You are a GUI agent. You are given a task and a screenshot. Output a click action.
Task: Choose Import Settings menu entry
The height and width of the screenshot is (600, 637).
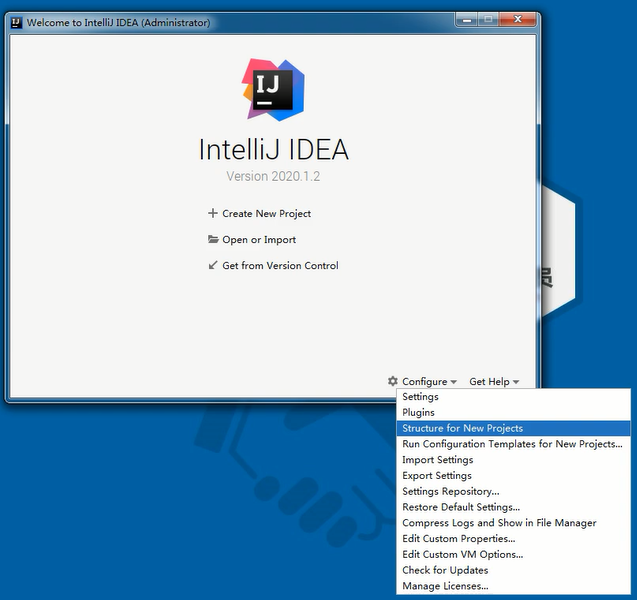pos(514,460)
